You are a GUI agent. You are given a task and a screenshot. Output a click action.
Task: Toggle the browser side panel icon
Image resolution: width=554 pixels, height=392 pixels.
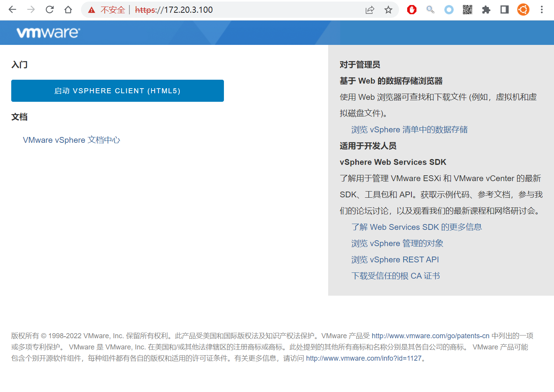tap(504, 10)
